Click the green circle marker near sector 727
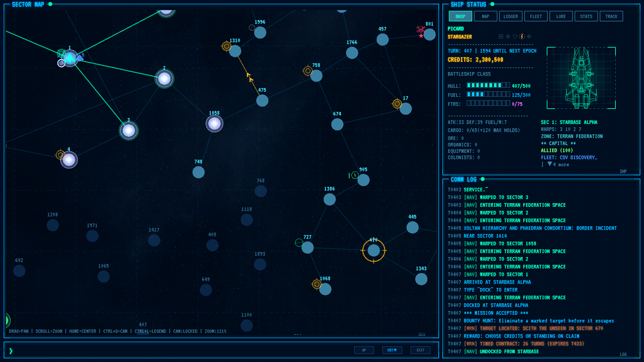Screen dimensions: 644x362 tap(299, 242)
